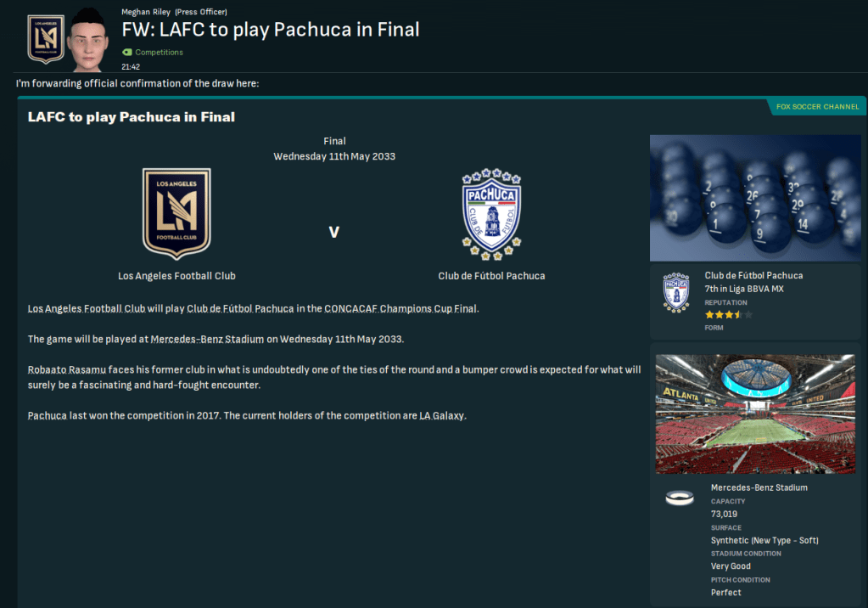868x608 pixels.
Task: Click the green Competitions tag icon
Action: tap(127, 52)
